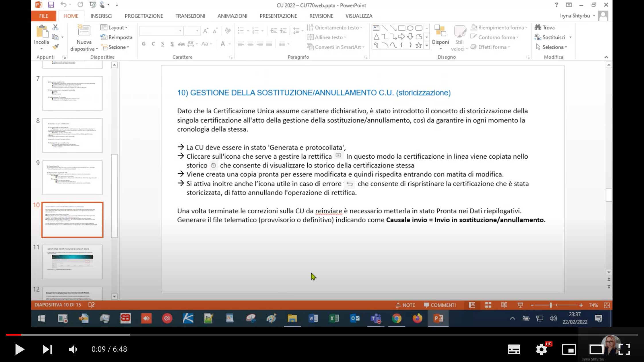Open Windows Start menu

(41, 318)
